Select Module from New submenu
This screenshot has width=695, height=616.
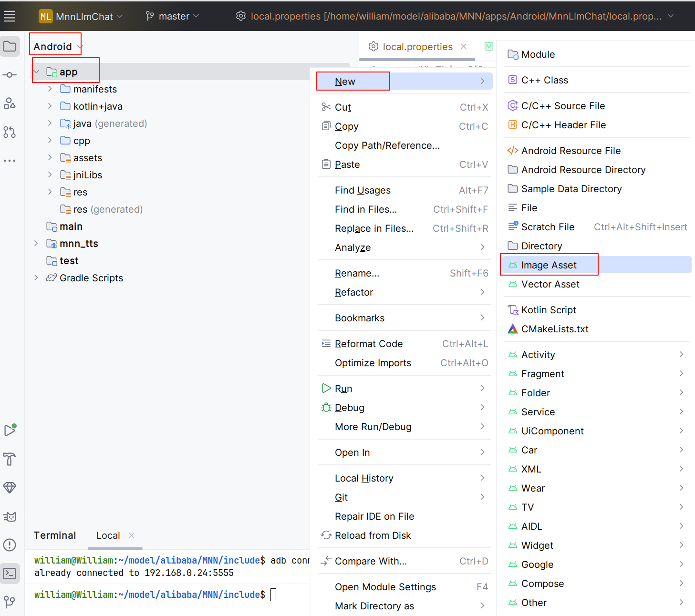(597, 54)
